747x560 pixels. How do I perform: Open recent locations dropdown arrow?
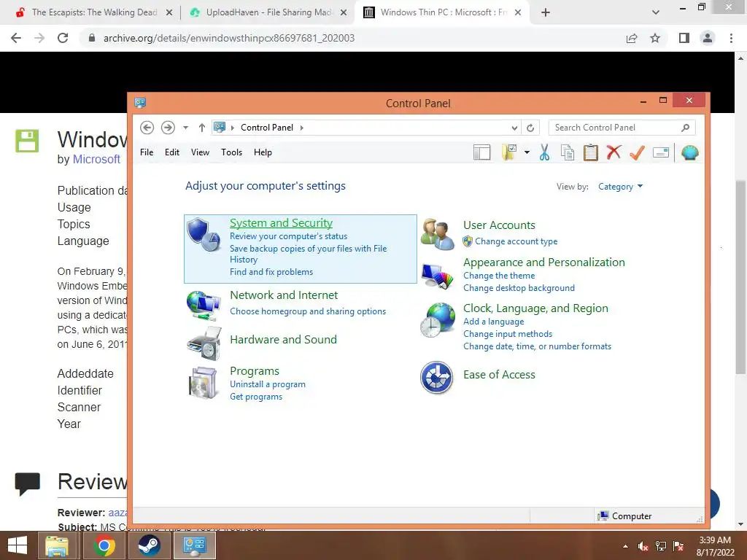[x=186, y=128]
